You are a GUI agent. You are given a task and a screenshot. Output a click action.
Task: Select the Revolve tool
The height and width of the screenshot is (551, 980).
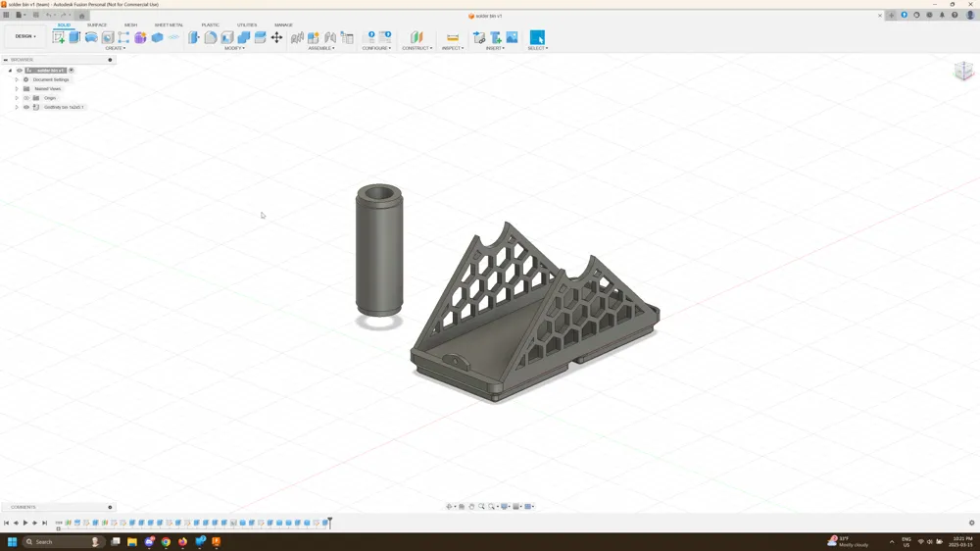click(x=91, y=37)
